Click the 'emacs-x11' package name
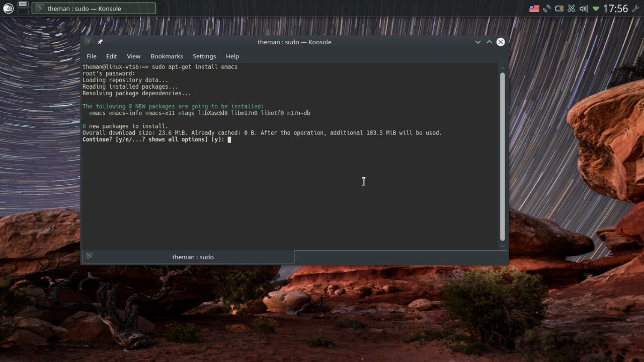 tap(160, 113)
